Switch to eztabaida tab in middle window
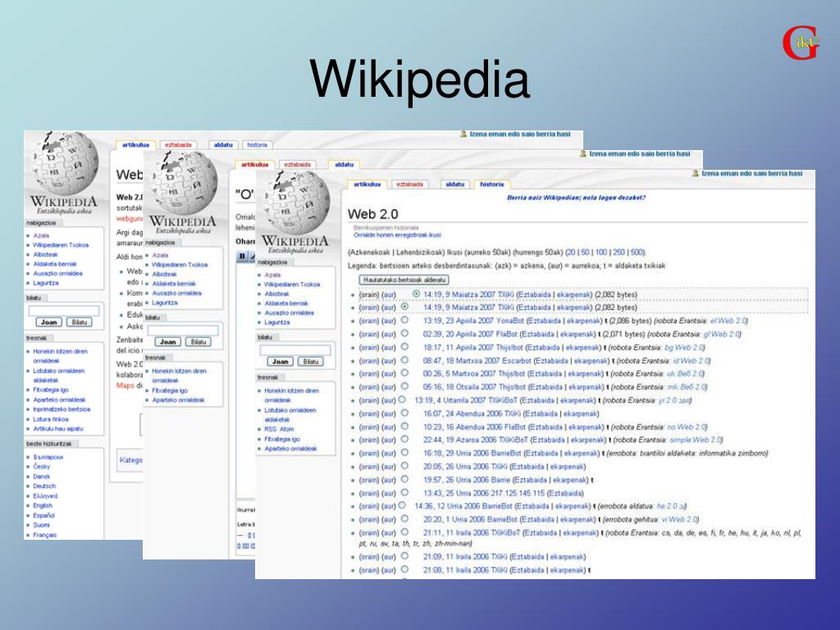The width and height of the screenshot is (840, 630). [x=297, y=164]
